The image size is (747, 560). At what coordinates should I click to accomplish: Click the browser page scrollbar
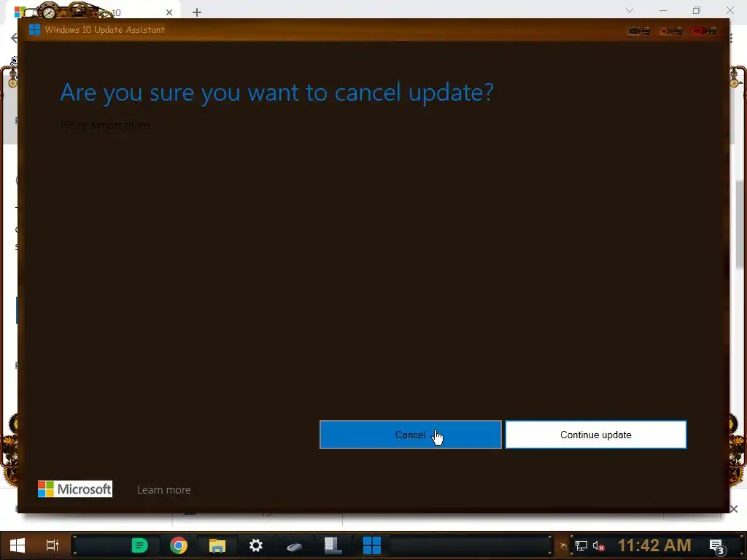[740, 224]
